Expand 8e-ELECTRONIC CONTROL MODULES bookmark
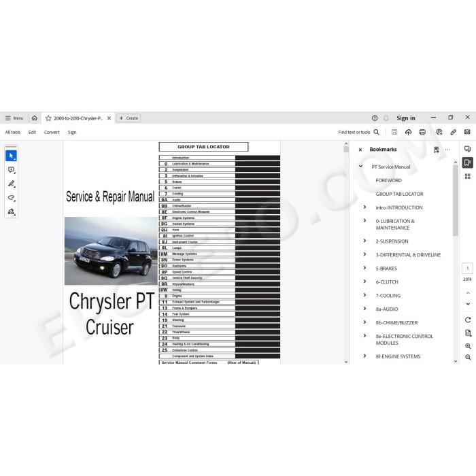This screenshot has height=476, width=476. (365, 336)
